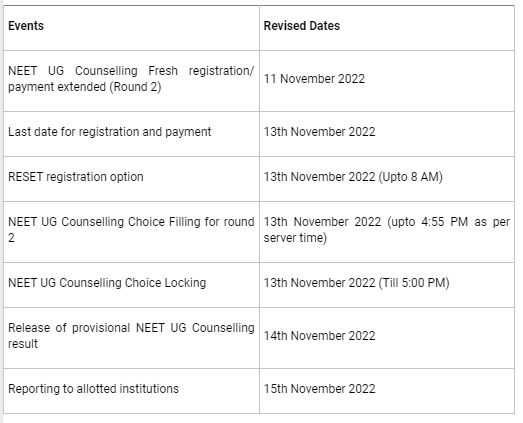Image resolution: width=523 pixels, height=423 pixels.
Task: Select Release of provisional NEET UG result
Action: [x=131, y=336]
